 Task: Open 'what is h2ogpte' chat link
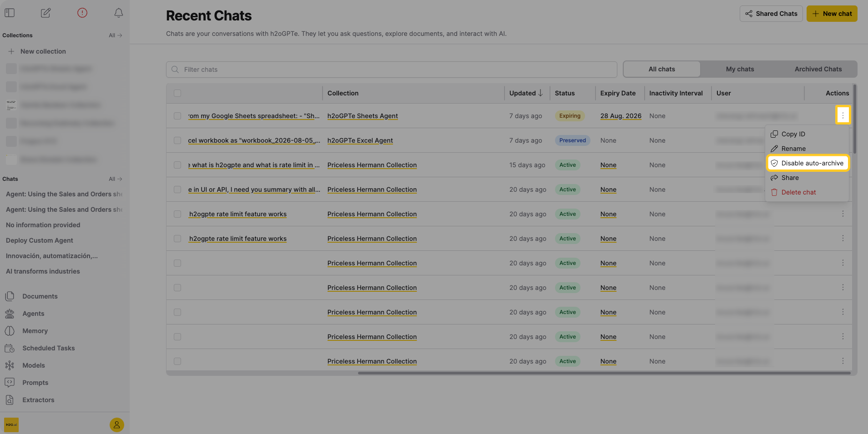pyautogui.click(x=254, y=165)
